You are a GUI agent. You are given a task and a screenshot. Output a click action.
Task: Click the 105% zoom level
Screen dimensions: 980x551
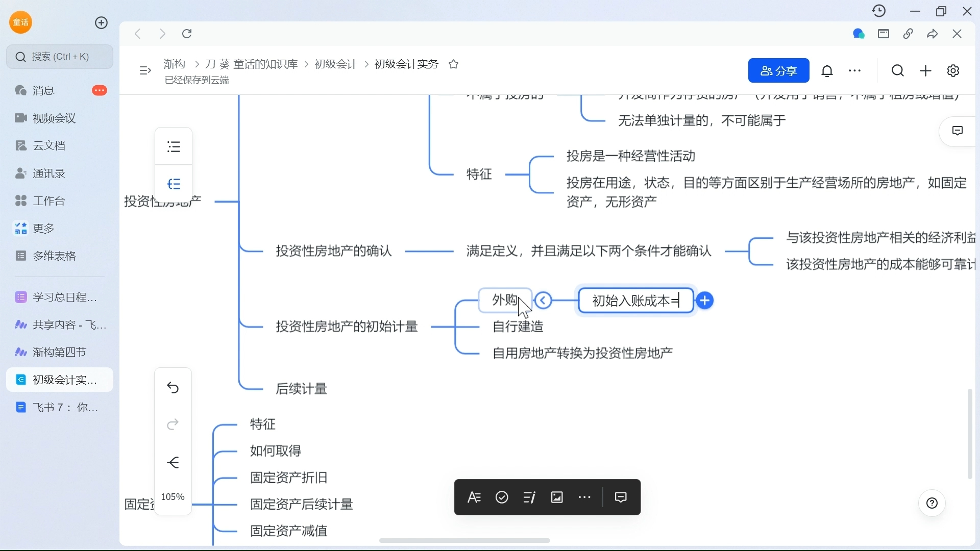tap(173, 497)
